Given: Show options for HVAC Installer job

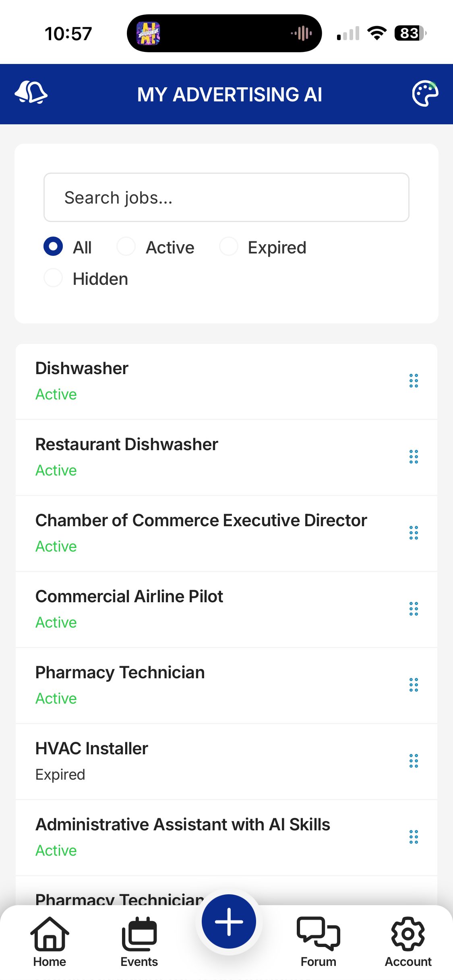Looking at the screenshot, I should tap(414, 761).
